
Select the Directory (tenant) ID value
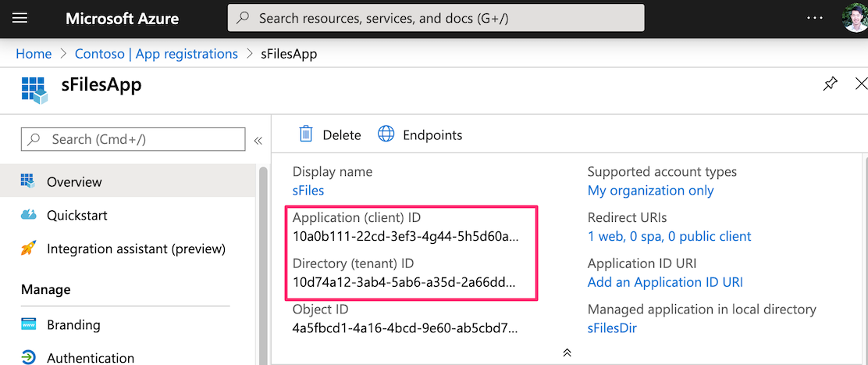pyautogui.click(x=404, y=282)
